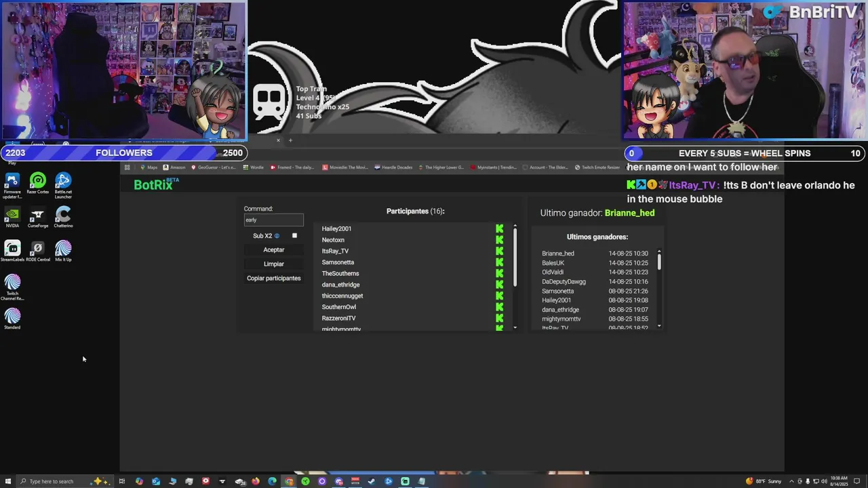Image resolution: width=868 pixels, height=488 pixels.
Task: Click the Kick icon next to dana_ethridge participant
Action: point(500,285)
